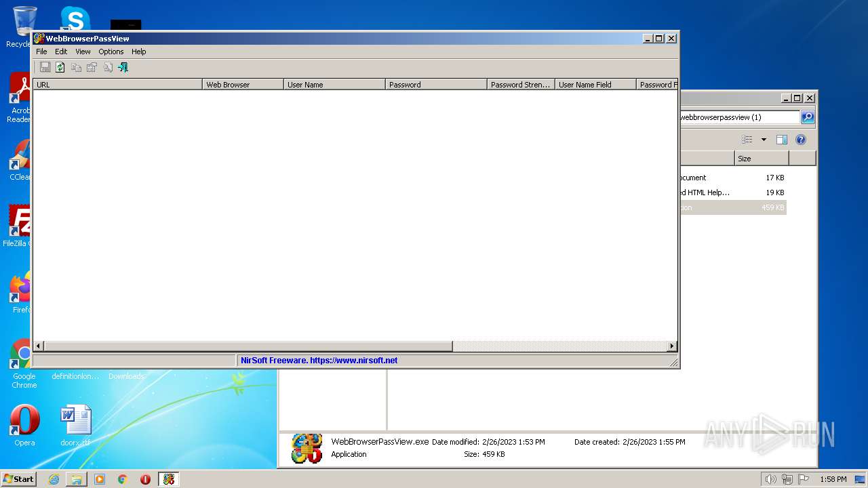Open the Skype desktop icon
This screenshot has height=488, width=868.
click(75, 18)
